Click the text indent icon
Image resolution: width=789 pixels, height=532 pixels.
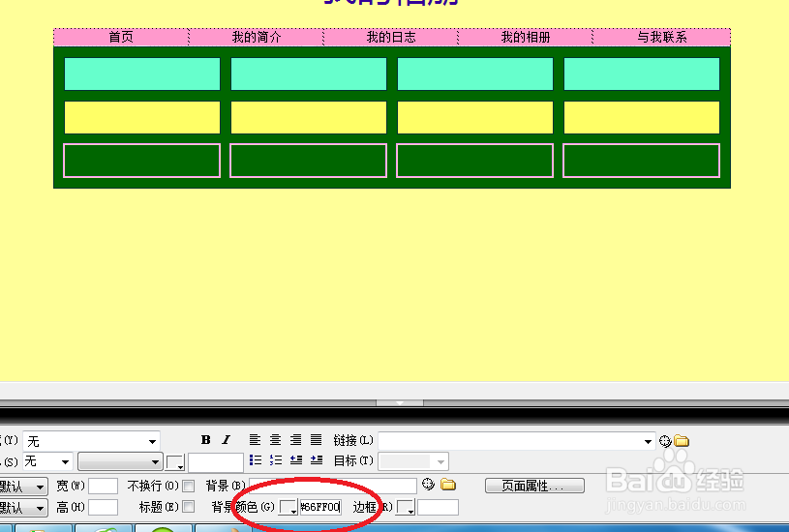tap(317, 460)
